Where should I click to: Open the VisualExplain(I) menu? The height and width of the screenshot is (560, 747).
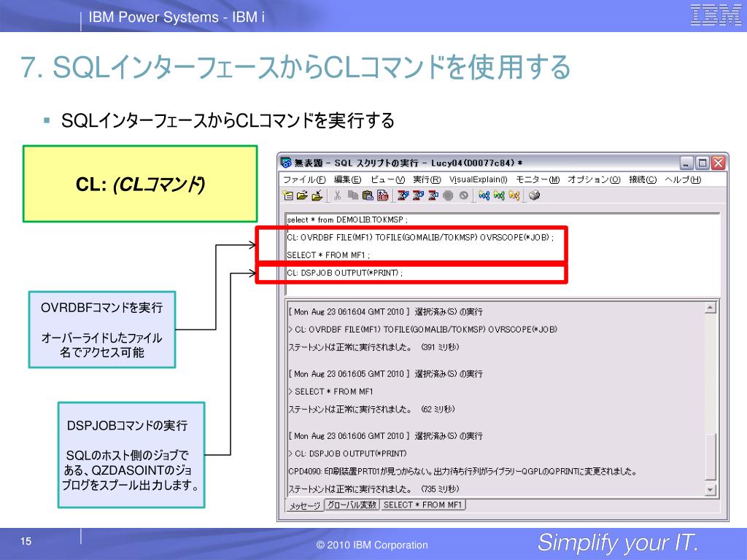[x=479, y=179]
